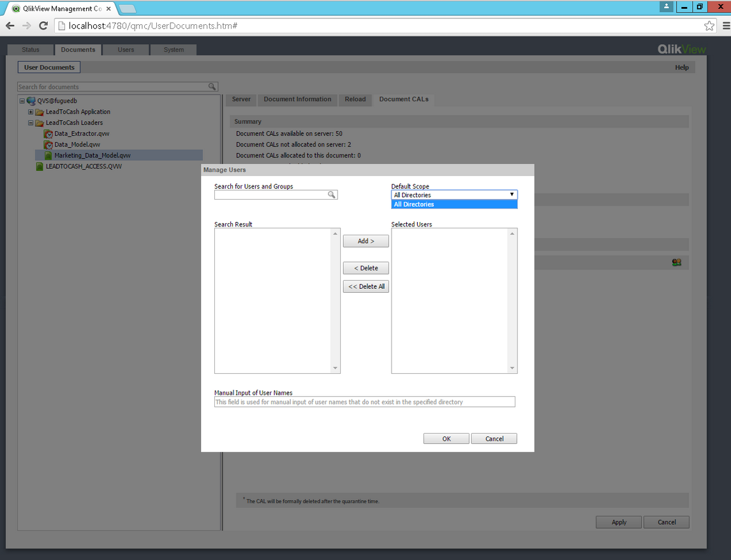731x560 pixels.
Task: Open the Default Scope dropdown
Action: (x=454, y=195)
